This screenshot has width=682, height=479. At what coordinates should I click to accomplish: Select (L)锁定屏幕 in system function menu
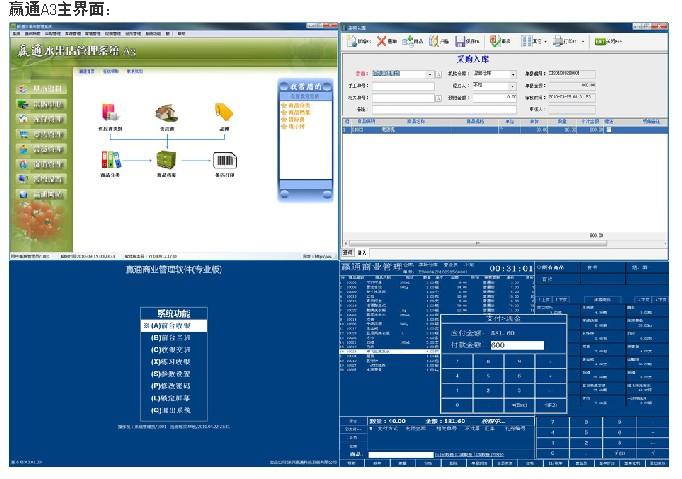click(x=174, y=399)
